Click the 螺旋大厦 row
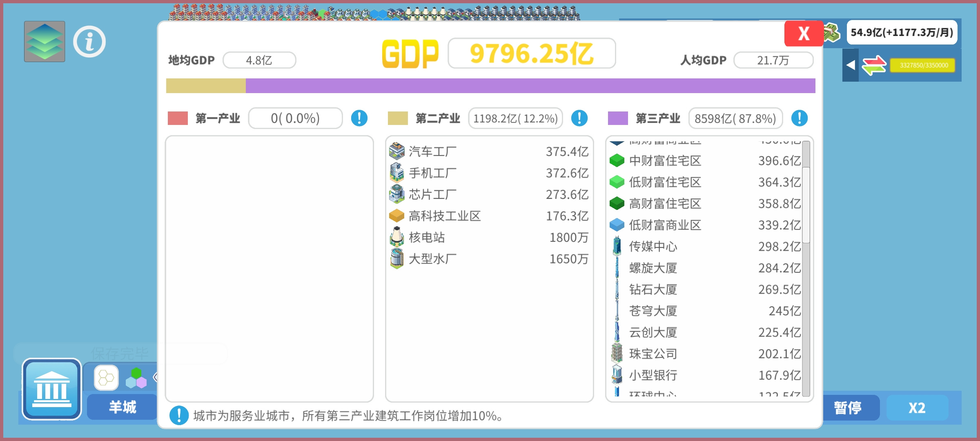The width and height of the screenshot is (980, 441). [705, 268]
